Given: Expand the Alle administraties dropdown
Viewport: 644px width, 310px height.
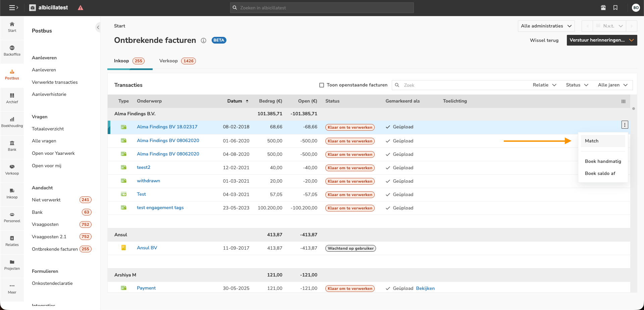Looking at the screenshot, I should pos(546,26).
